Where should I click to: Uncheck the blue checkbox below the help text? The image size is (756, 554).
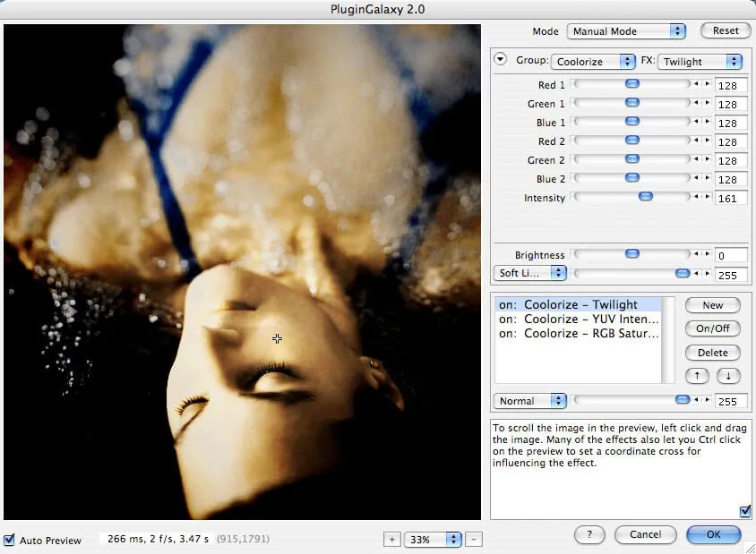coord(744,511)
